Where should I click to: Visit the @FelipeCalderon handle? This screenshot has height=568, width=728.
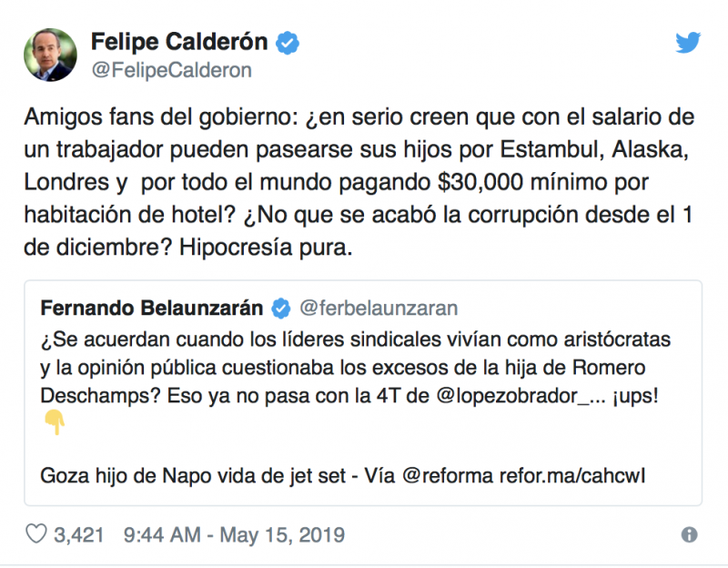(x=171, y=70)
